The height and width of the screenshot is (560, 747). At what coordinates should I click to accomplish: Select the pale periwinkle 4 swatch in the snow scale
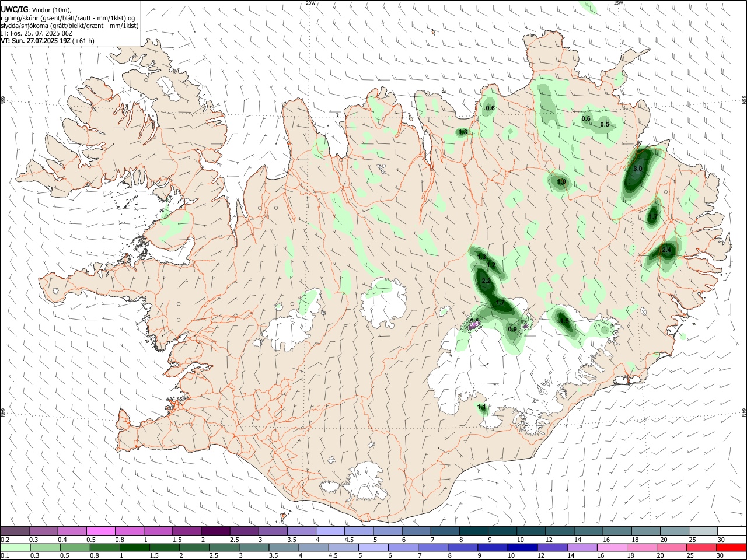[330, 531]
